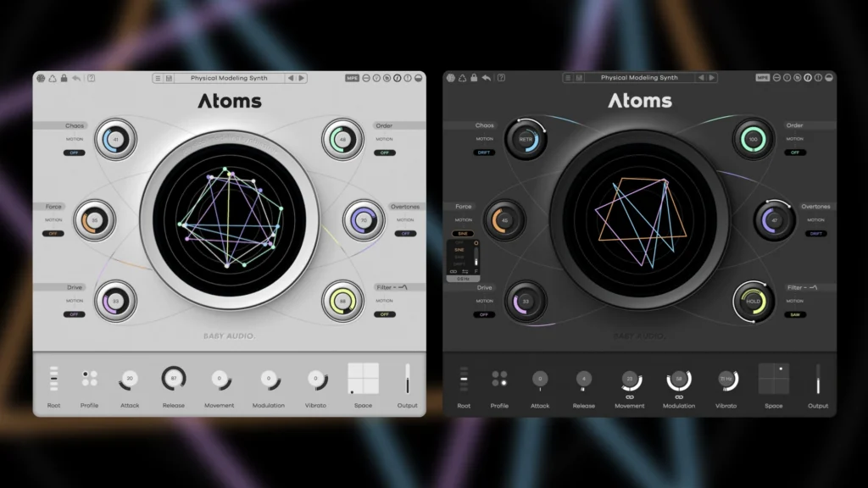Click preset name Physical Modeling Synth in light window
The width and height of the screenshot is (868, 488).
click(x=229, y=78)
